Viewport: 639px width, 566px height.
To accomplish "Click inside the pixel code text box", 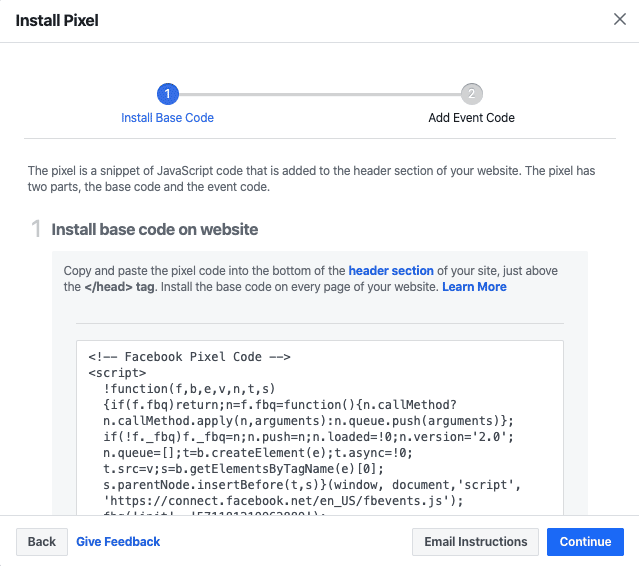I will (320, 428).
